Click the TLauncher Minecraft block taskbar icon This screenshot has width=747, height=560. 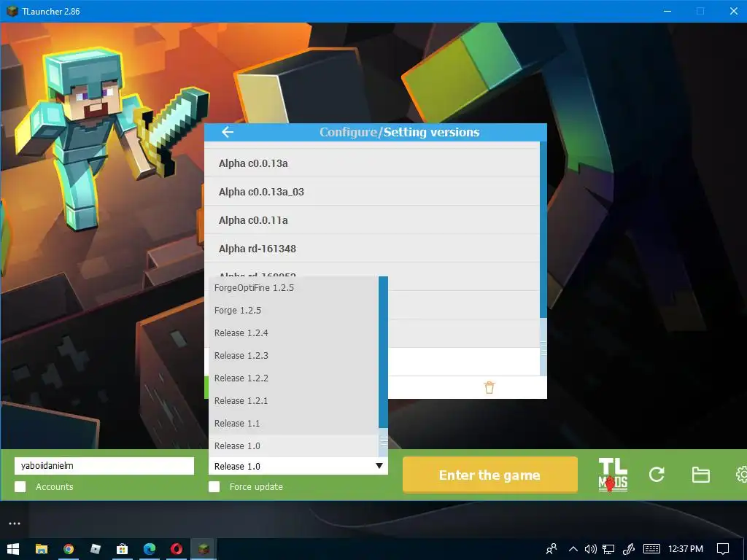204,549
